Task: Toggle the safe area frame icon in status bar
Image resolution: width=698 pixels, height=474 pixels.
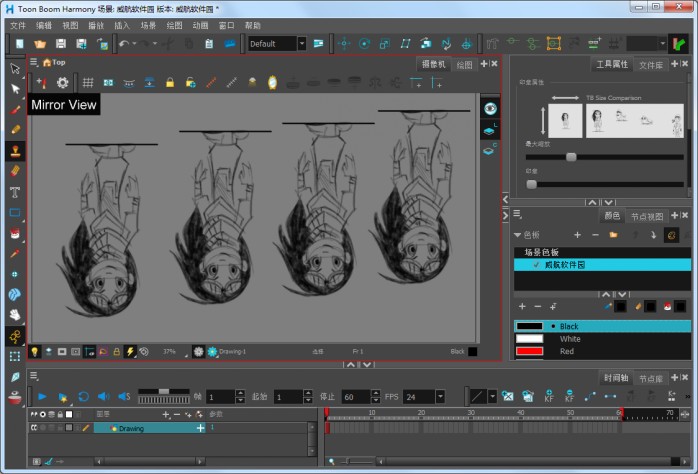Action: 76,352
